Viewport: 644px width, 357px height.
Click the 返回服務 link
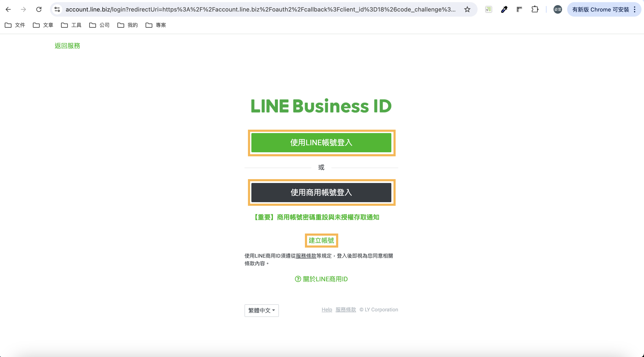[x=67, y=46]
